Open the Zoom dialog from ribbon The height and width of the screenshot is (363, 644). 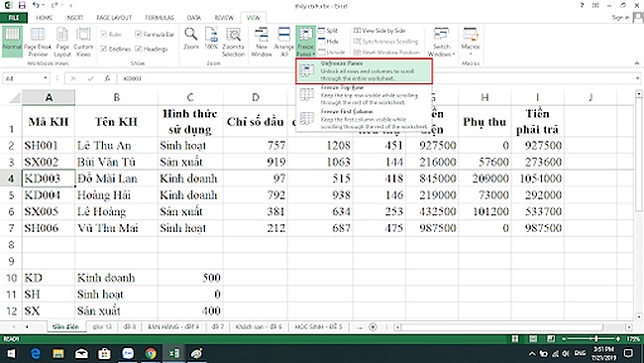click(x=191, y=39)
